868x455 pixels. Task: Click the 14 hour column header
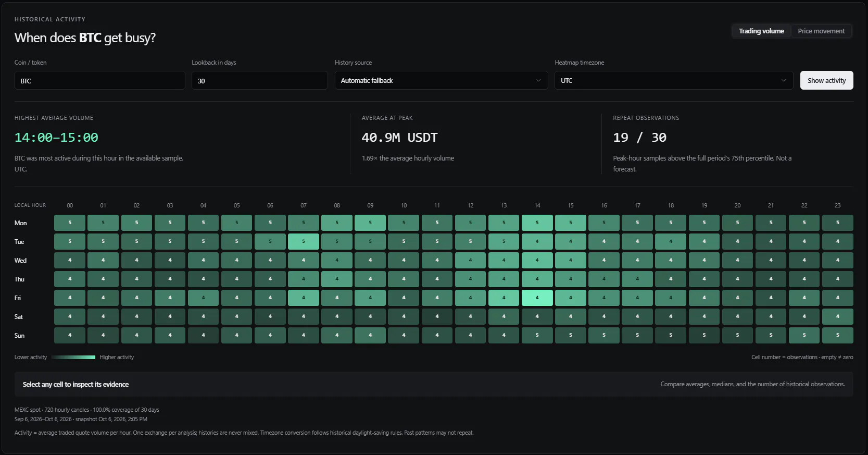[x=537, y=205]
